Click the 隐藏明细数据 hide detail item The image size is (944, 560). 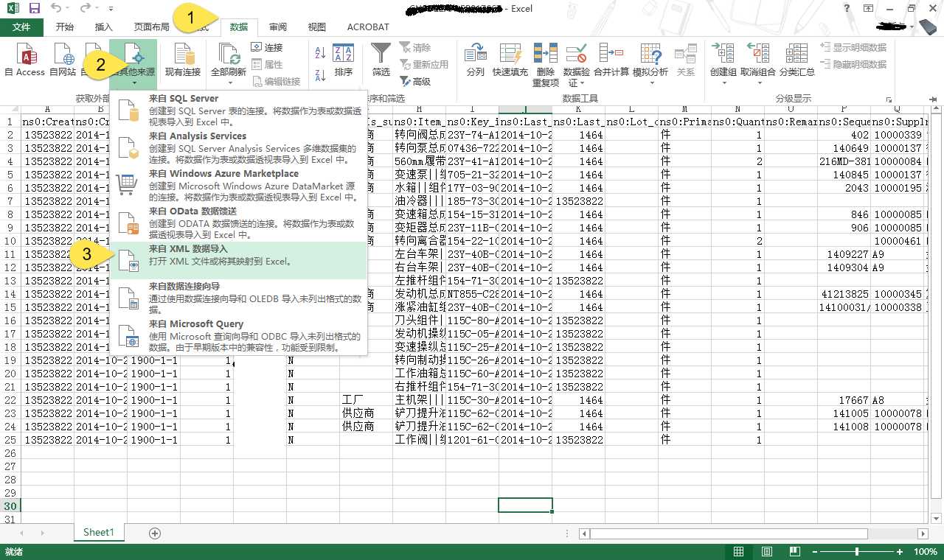pyautogui.click(x=853, y=64)
